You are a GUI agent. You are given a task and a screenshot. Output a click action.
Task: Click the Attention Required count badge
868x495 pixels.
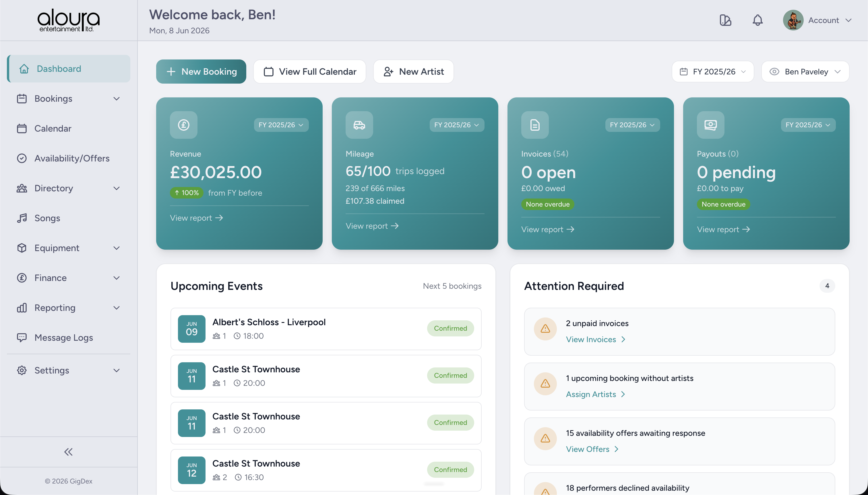click(x=827, y=286)
